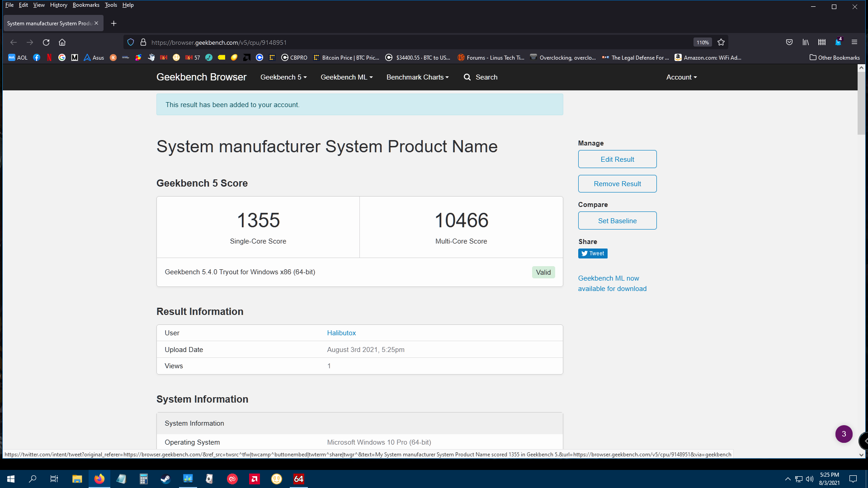Image resolution: width=868 pixels, height=488 pixels.
Task: Click the Valid status badge
Action: (543, 272)
